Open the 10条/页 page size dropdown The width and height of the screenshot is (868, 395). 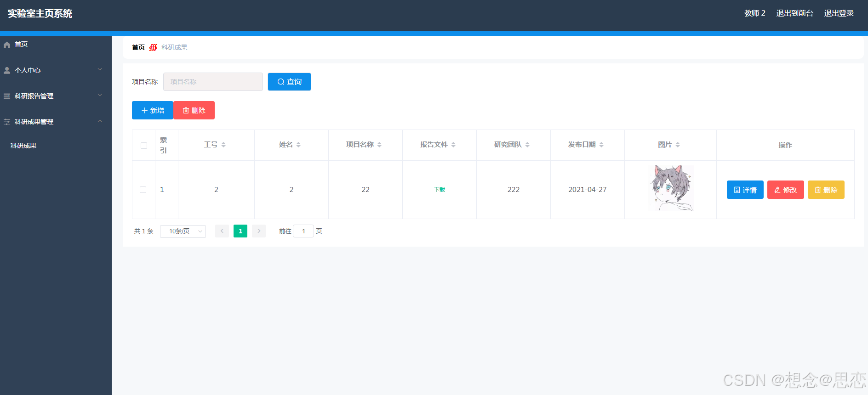(183, 231)
